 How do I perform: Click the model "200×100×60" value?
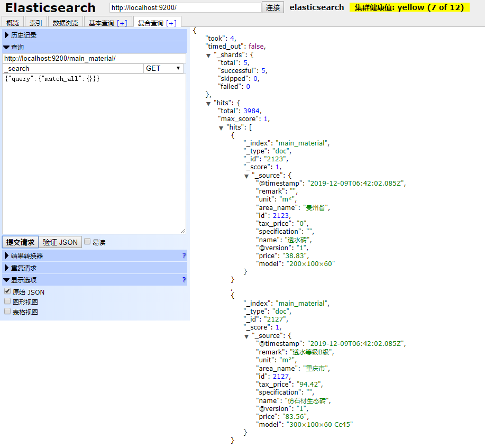coord(310,264)
